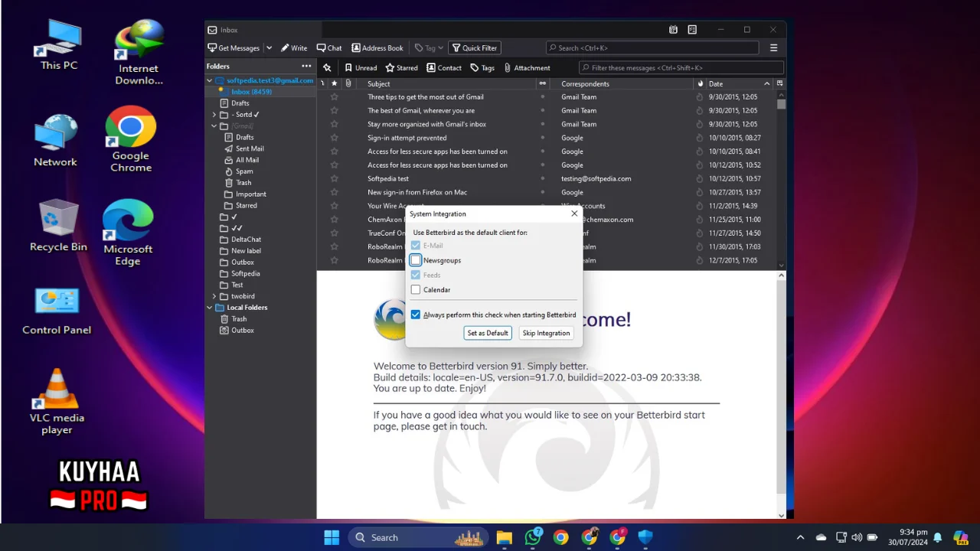This screenshot has width=980, height=551.
Task: Open Recycle Bin desktop icon
Action: [x=58, y=226]
